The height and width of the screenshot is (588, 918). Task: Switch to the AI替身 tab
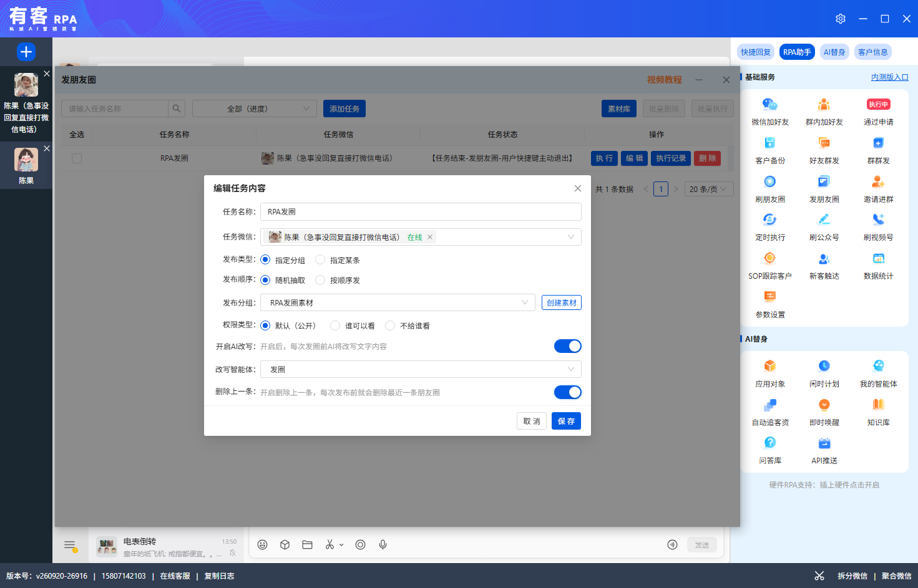coord(834,52)
